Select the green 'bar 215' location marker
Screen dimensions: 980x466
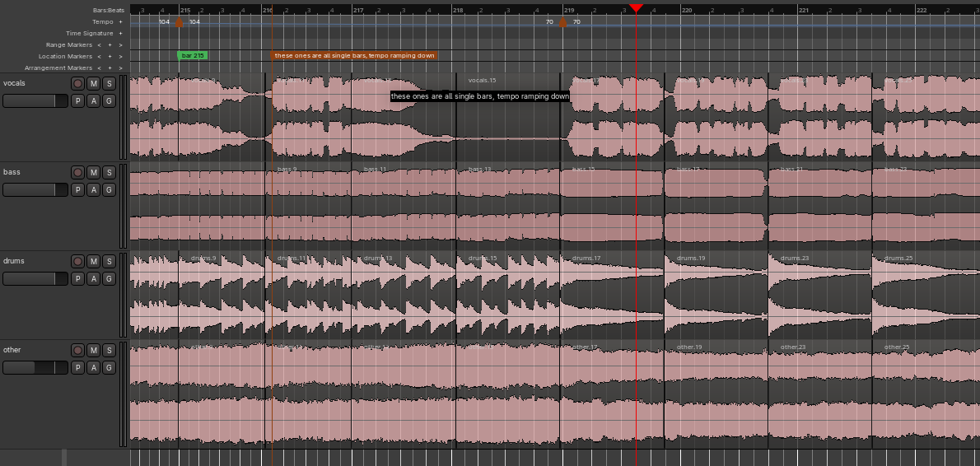click(x=193, y=56)
